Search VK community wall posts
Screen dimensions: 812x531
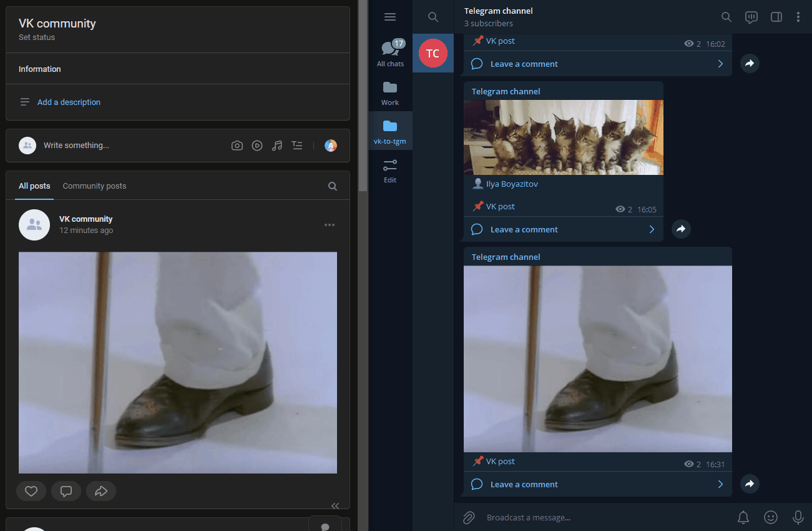(333, 186)
